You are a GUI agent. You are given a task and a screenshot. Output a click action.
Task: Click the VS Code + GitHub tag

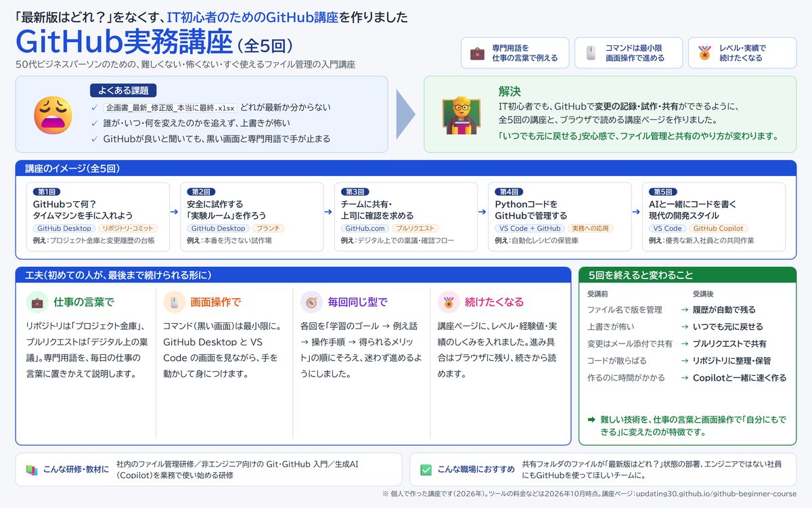pyautogui.click(x=530, y=228)
